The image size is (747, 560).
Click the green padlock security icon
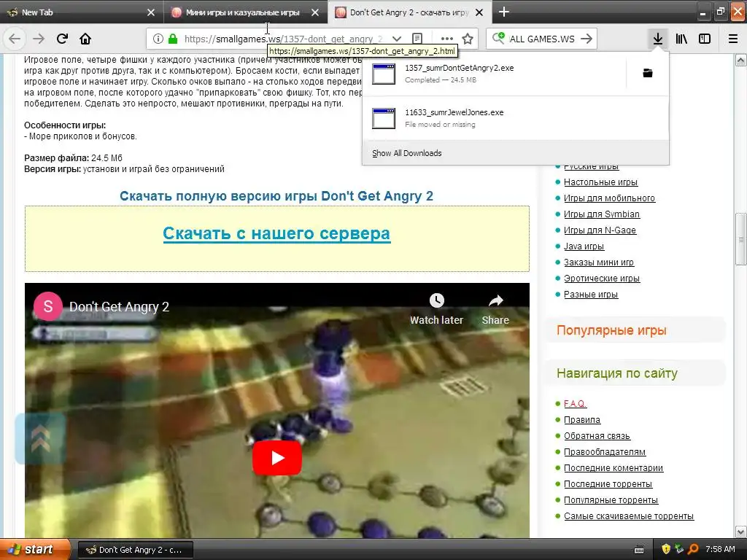173,39
